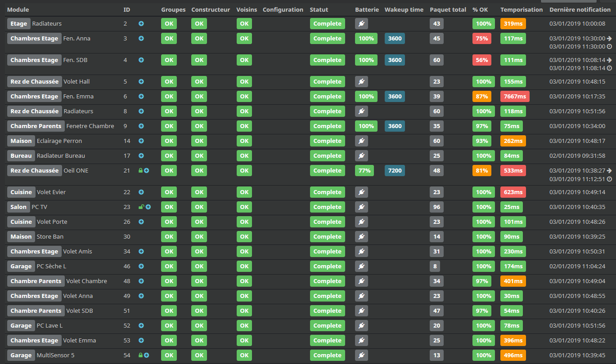Click the Dernière notification column header

[580, 10]
